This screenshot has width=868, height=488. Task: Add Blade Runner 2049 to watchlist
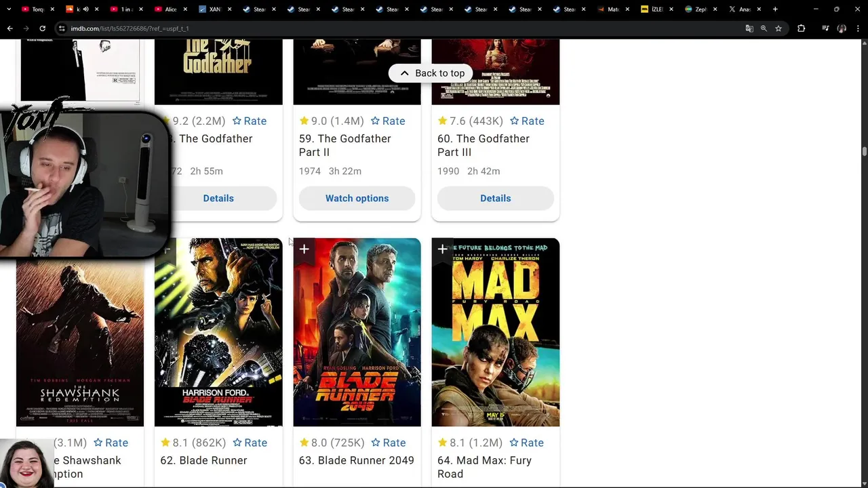[x=304, y=249]
